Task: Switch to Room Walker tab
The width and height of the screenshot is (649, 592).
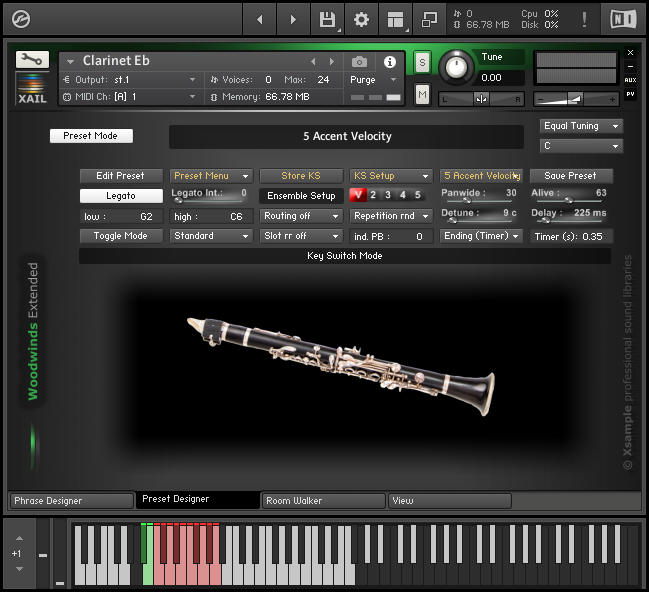Action: [323, 501]
